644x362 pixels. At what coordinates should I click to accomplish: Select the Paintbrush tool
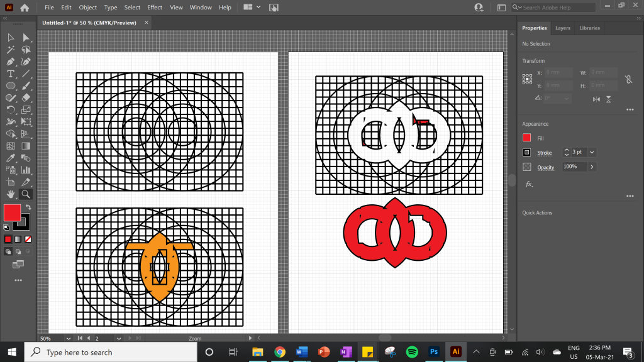click(26, 85)
